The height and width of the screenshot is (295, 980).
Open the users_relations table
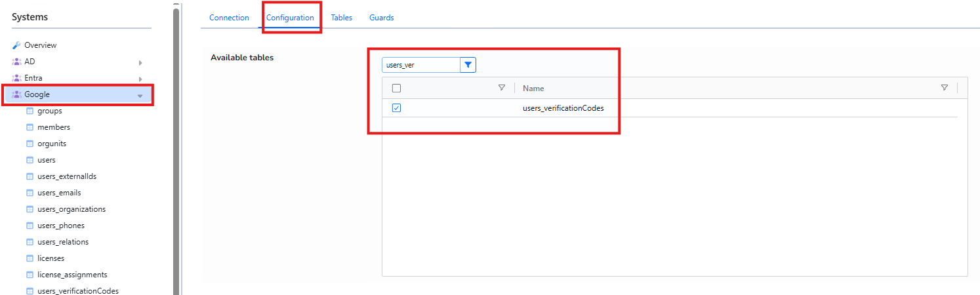point(63,242)
